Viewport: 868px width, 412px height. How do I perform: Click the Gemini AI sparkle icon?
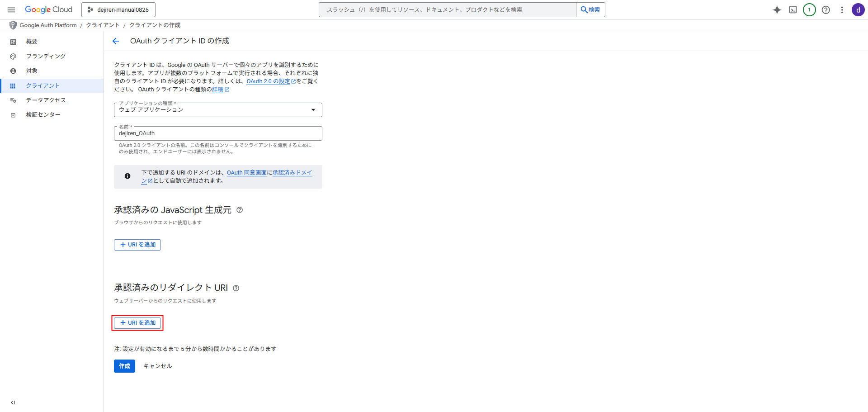(777, 10)
